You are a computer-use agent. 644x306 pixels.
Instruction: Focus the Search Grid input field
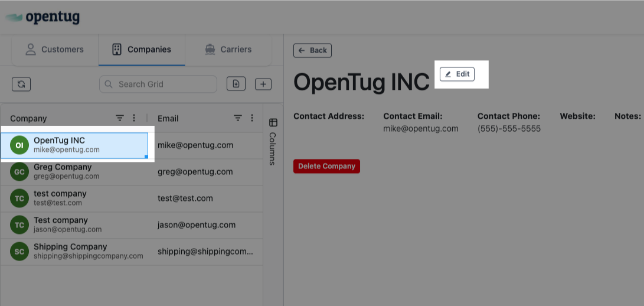158,84
